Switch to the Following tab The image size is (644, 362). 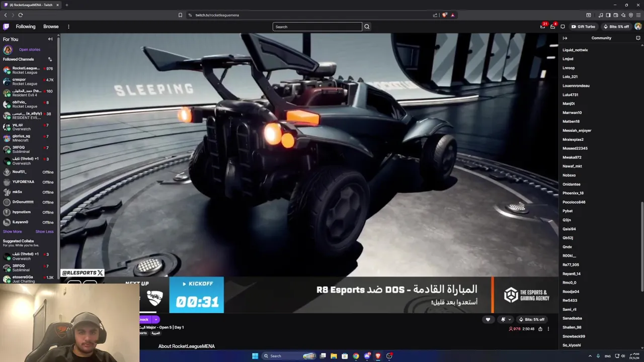pos(26,27)
